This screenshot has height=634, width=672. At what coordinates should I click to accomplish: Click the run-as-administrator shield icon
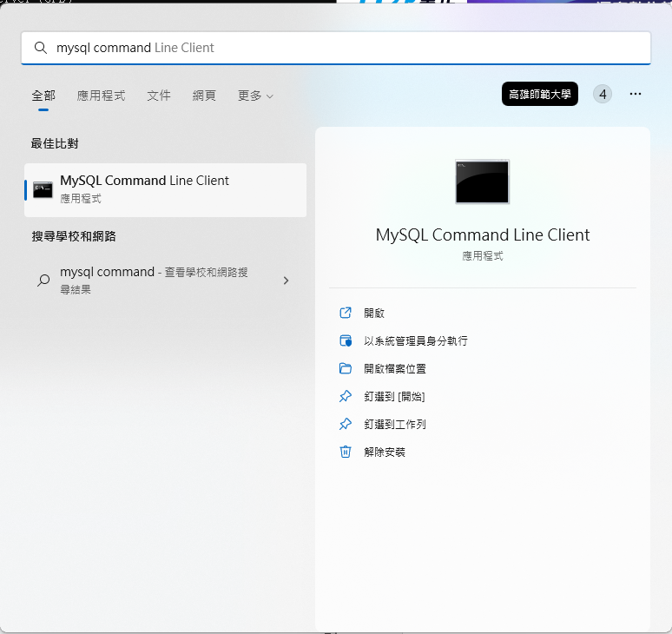(x=346, y=340)
